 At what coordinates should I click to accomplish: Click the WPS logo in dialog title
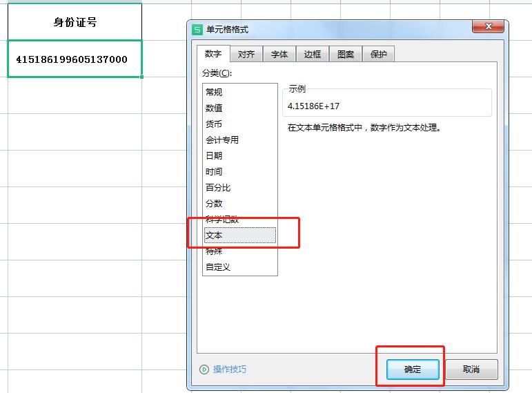197,30
